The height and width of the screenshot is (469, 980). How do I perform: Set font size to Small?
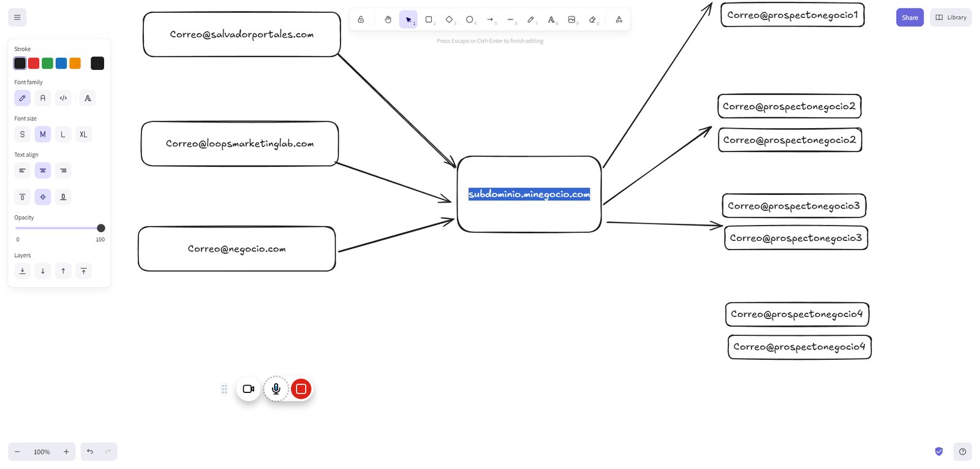(x=22, y=134)
